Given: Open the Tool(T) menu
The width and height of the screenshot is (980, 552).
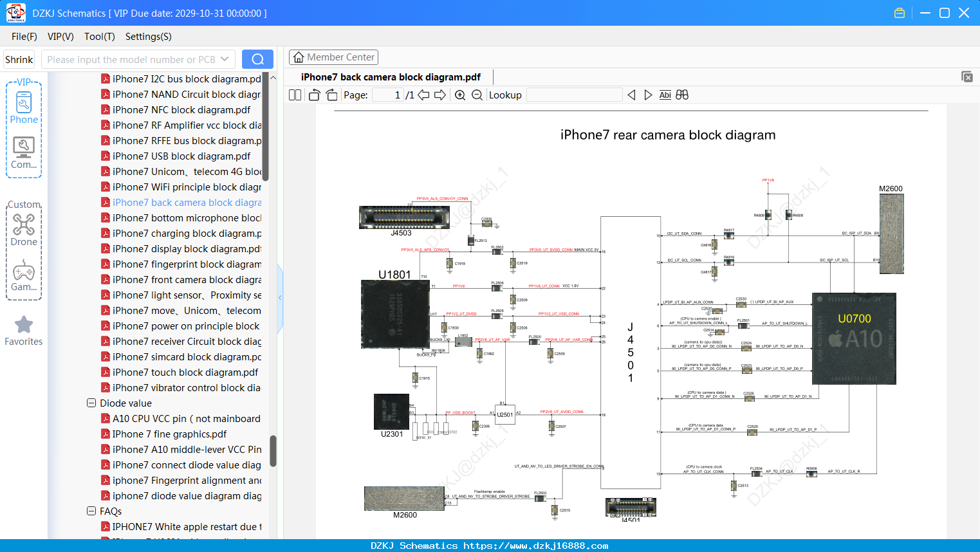Looking at the screenshot, I should 100,37.
